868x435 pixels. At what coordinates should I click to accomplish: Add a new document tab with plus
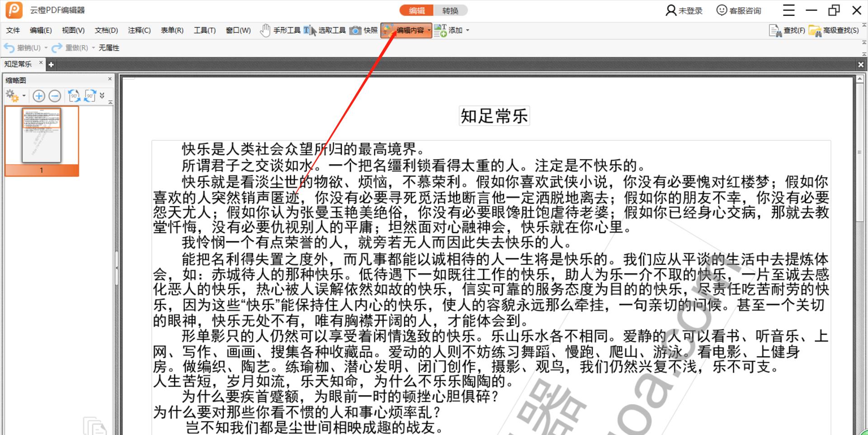point(51,65)
